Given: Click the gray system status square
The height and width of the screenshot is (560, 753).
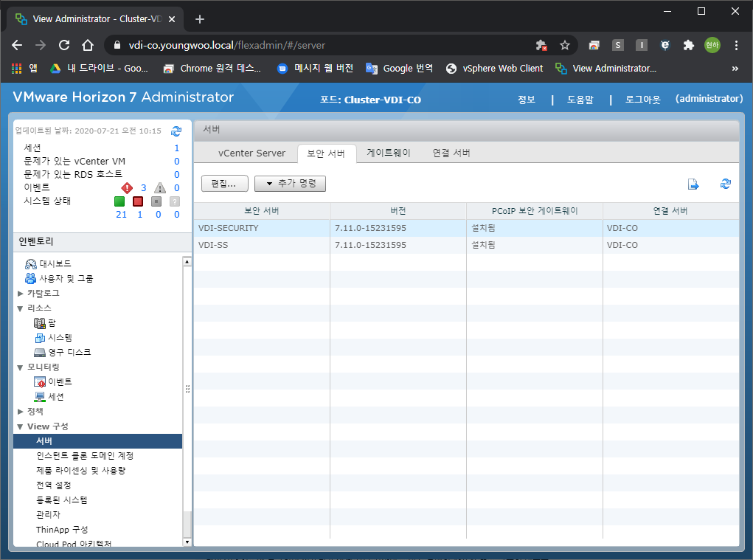Looking at the screenshot, I should coord(156,201).
